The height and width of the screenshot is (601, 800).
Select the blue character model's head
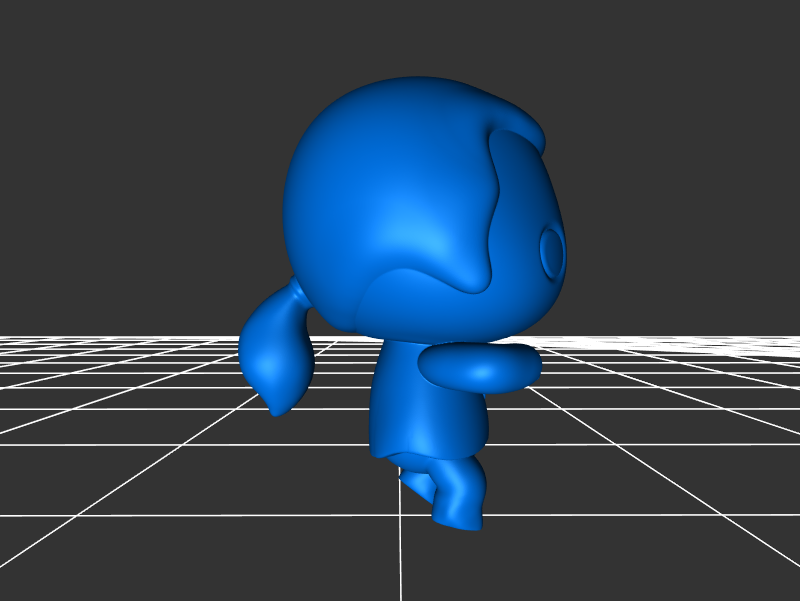423,210
